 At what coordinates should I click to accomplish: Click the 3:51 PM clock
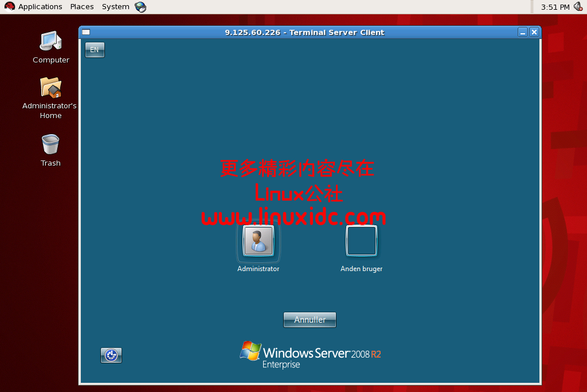(555, 7)
